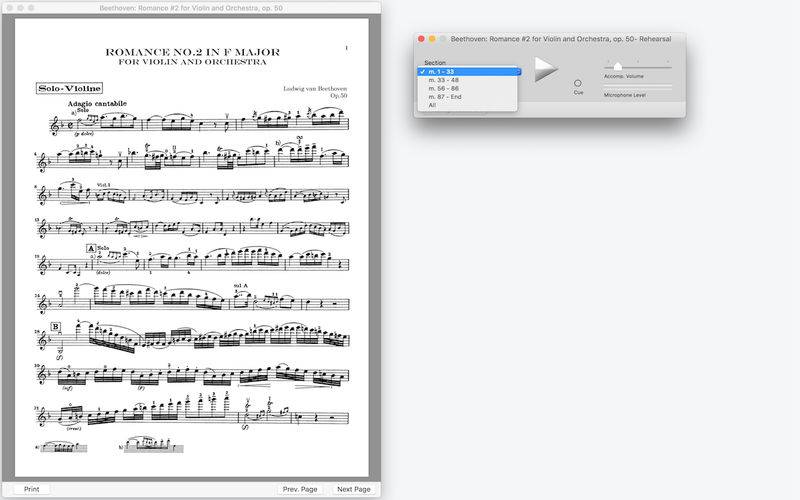Choose All in the Section list
800x500 pixels.
[432, 105]
